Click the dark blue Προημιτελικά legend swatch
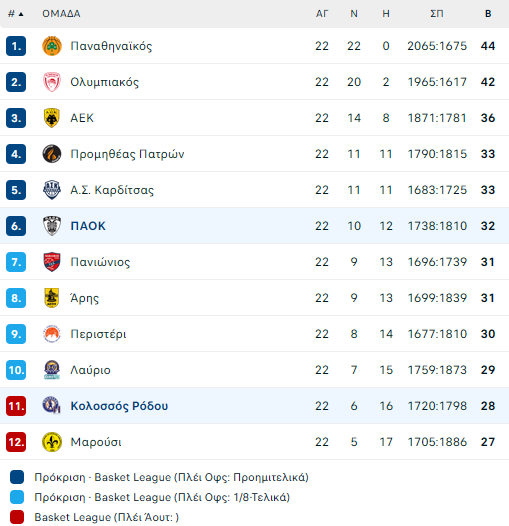 click(17, 477)
